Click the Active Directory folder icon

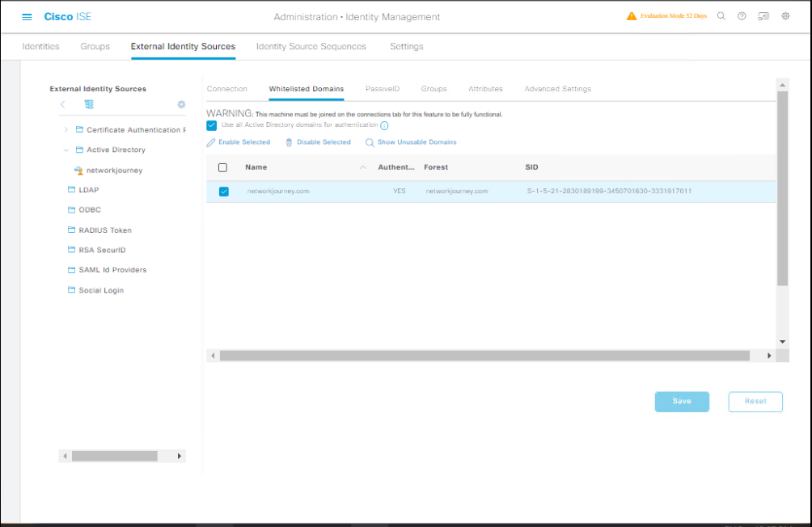pos(79,150)
